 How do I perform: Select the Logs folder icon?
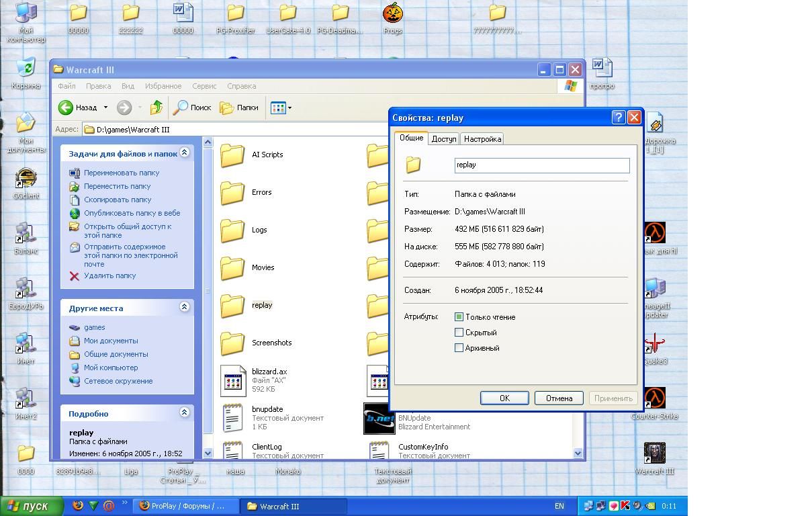click(x=232, y=230)
